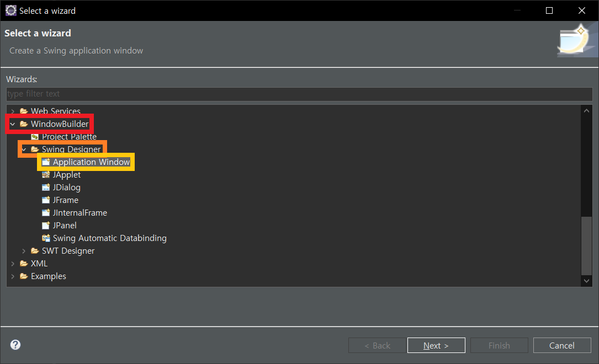Select the Application Window entry

(91, 162)
